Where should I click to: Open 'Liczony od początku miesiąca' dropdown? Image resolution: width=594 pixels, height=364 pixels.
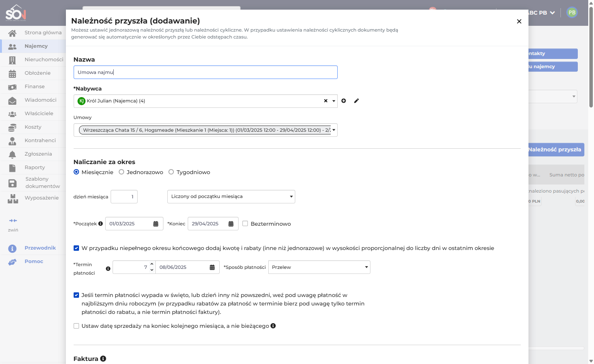click(231, 196)
